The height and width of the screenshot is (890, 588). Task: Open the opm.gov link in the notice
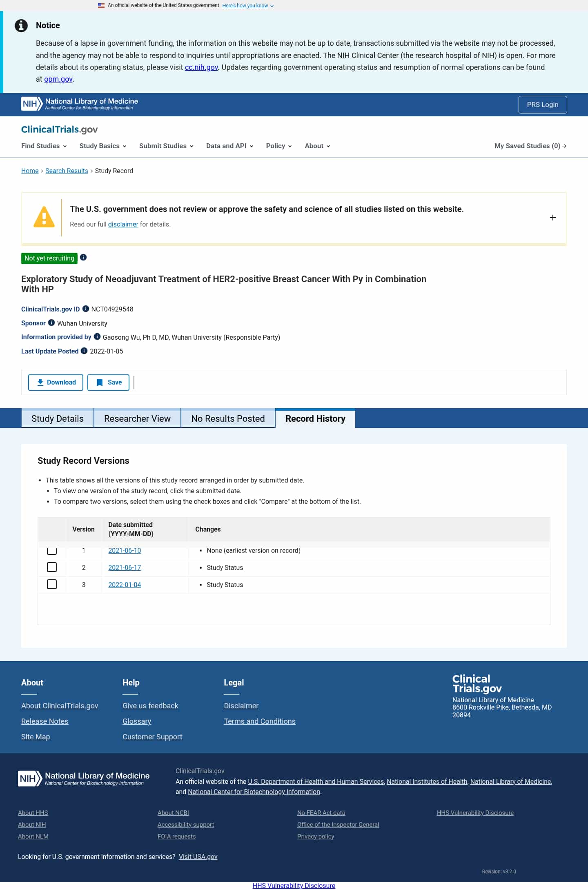coord(58,79)
